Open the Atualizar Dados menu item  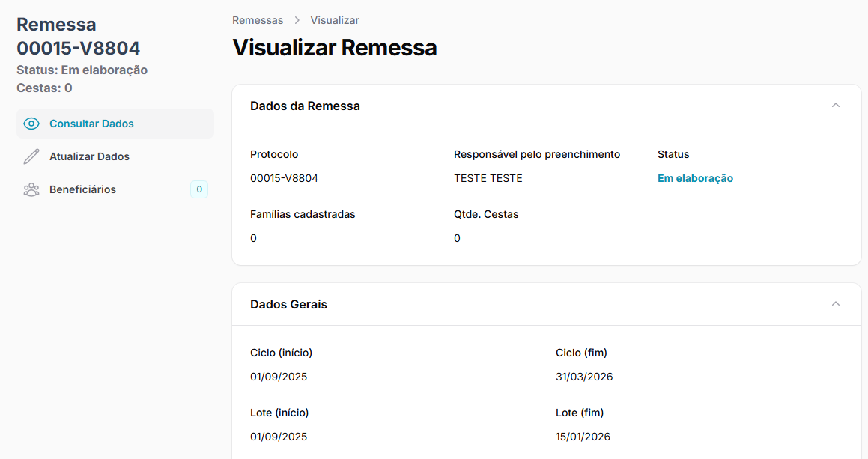(89, 156)
